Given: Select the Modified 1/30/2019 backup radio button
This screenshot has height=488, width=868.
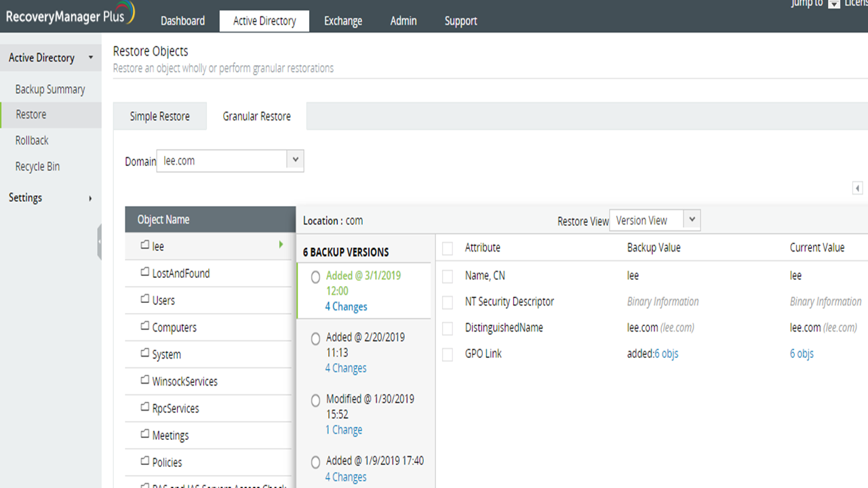Looking at the screenshot, I should tap(315, 401).
